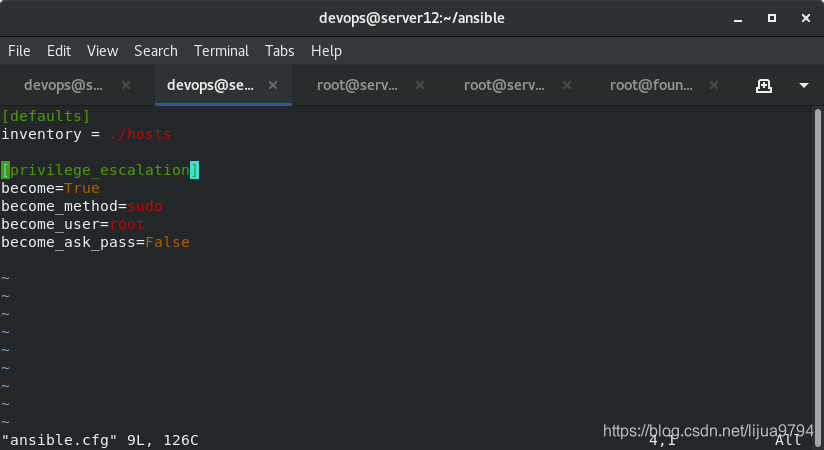Click the ./hosts inventory path
The height and width of the screenshot is (450, 824).
[x=140, y=134]
